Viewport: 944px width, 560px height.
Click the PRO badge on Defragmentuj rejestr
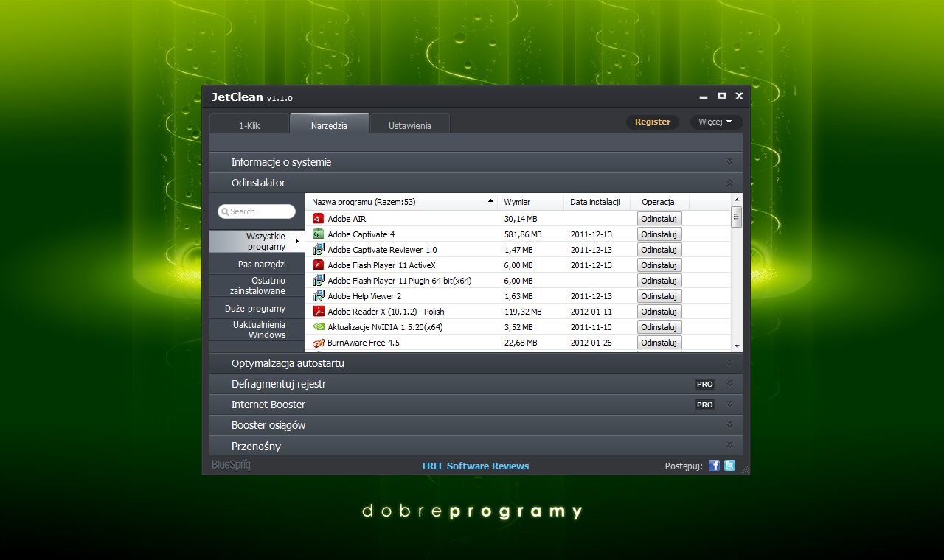pos(705,384)
